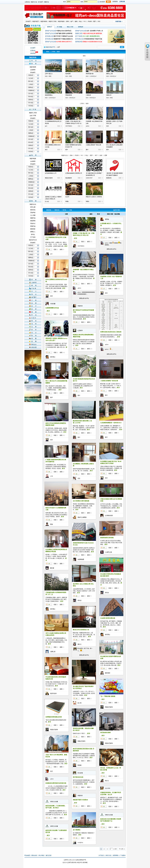The image size is (150, 868).
Task: Switch to the 精选二手房 tab
Action: point(70,27)
